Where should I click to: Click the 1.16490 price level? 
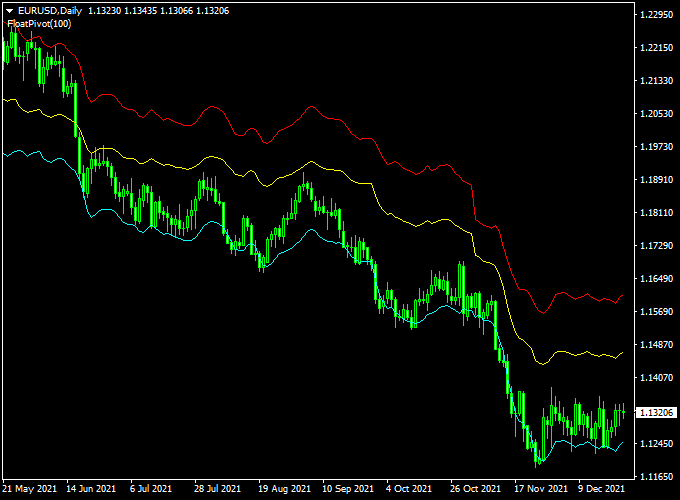point(657,279)
